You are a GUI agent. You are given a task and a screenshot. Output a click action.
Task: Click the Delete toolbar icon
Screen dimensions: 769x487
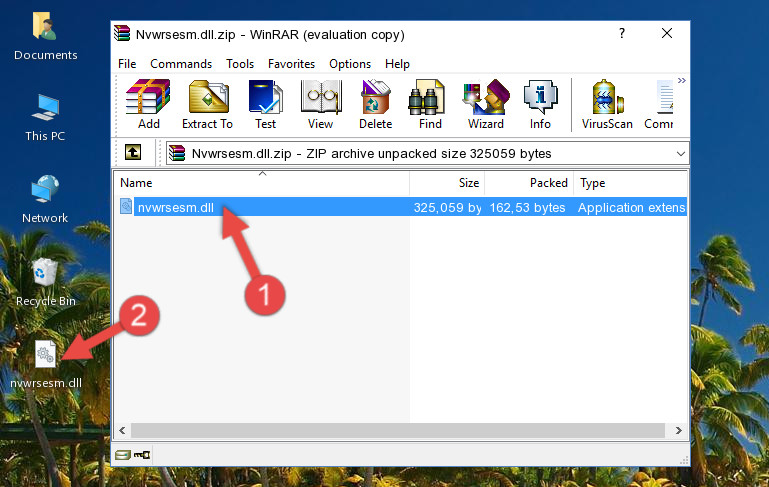(x=376, y=104)
